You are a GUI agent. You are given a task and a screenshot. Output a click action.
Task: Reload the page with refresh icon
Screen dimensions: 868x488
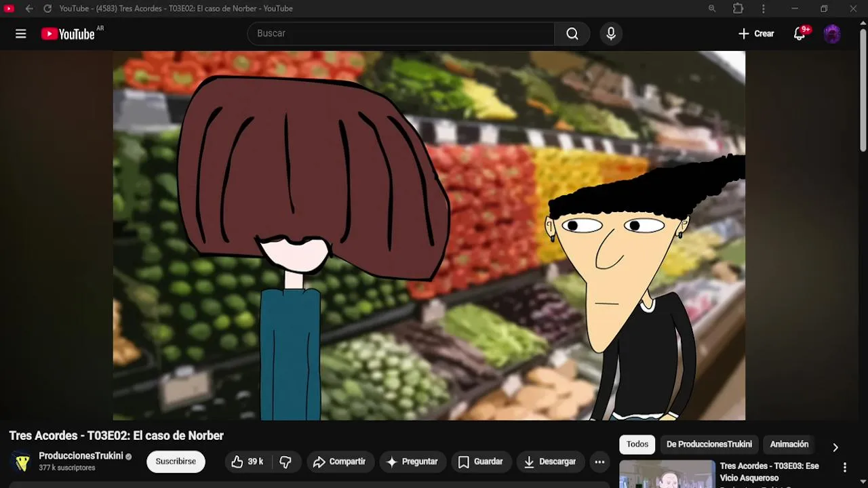tap(47, 9)
